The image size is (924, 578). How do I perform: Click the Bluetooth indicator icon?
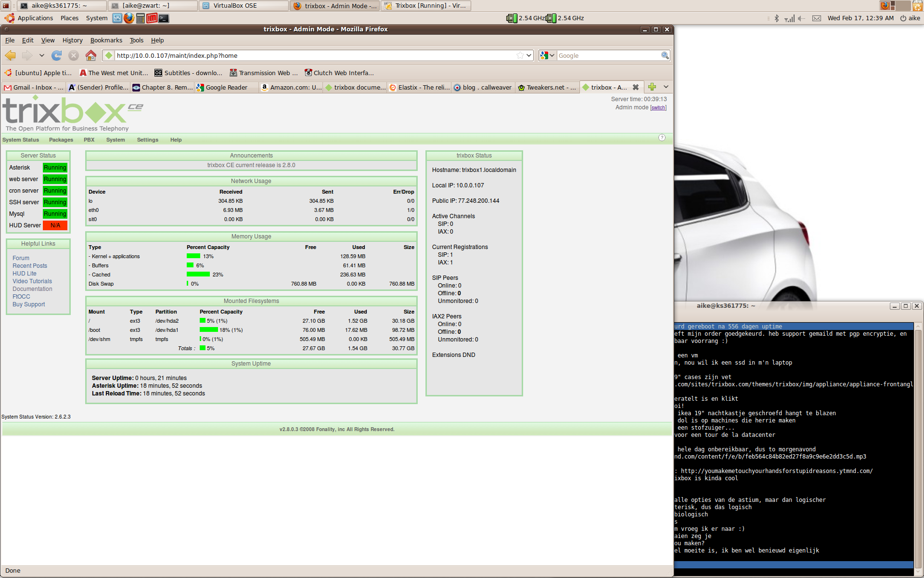(x=776, y=18)
